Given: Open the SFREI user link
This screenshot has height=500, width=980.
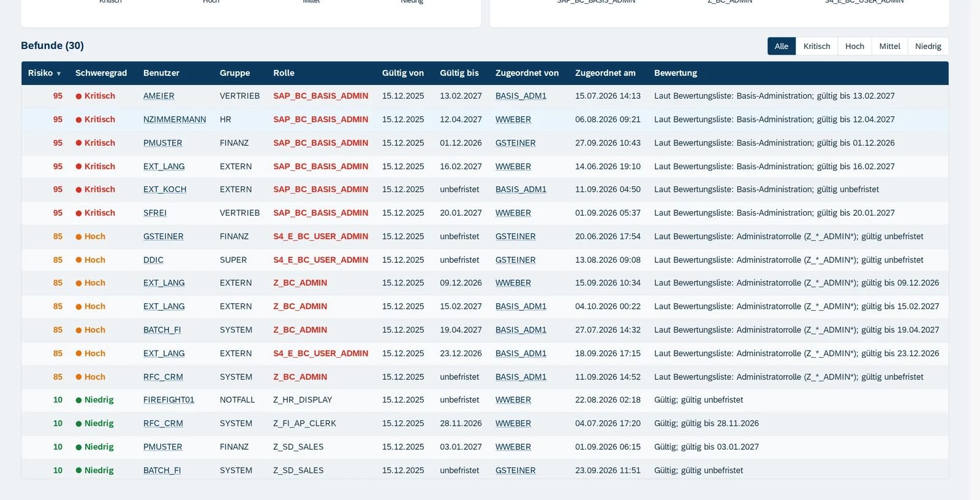Looking at the screenshot, I should pos(155,213).
